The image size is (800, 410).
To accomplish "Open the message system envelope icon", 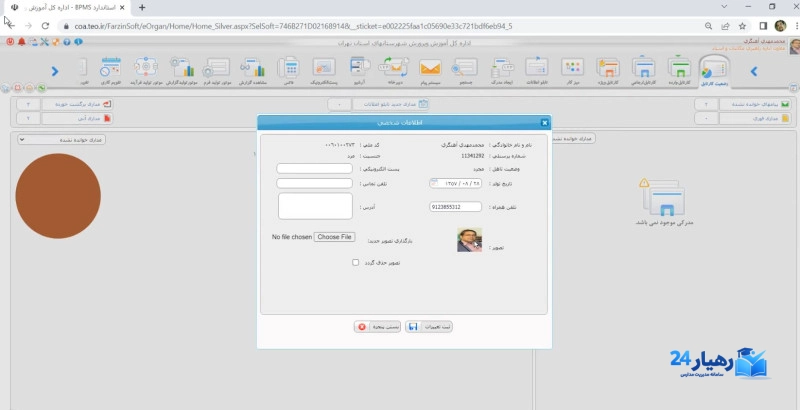I will click(430, 70).
